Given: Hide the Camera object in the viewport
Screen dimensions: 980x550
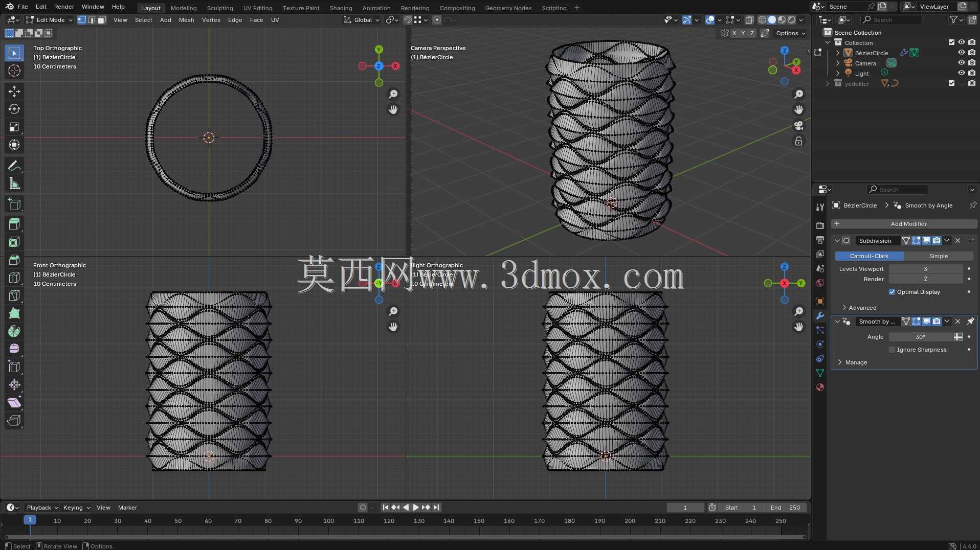Looking at the screenshot, I should click(x=961, y=63).
